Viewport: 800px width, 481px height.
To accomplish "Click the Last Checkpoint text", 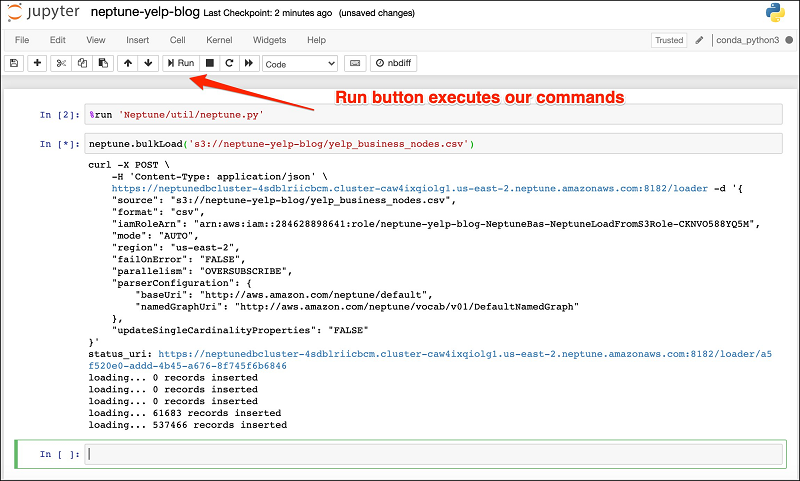I will point(267,13).
